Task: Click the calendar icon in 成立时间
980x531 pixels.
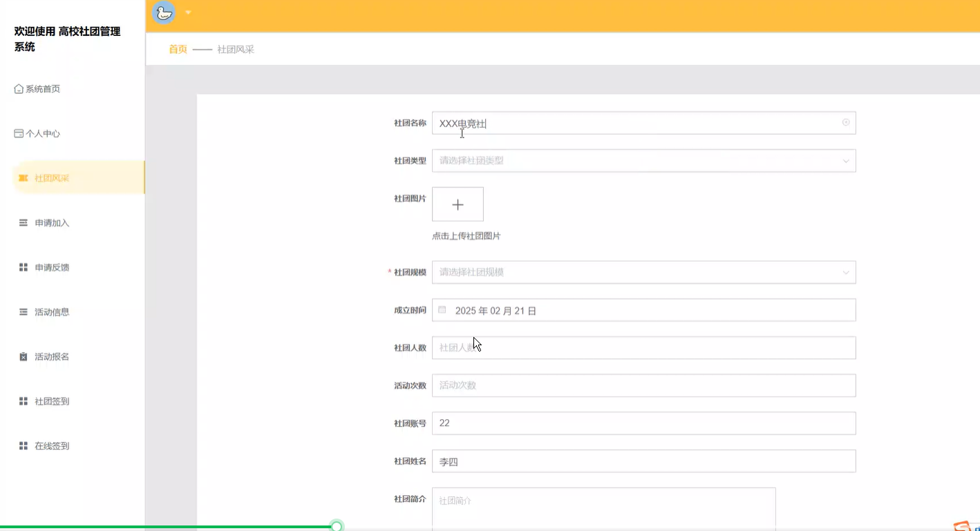Action: pos(442,310)
